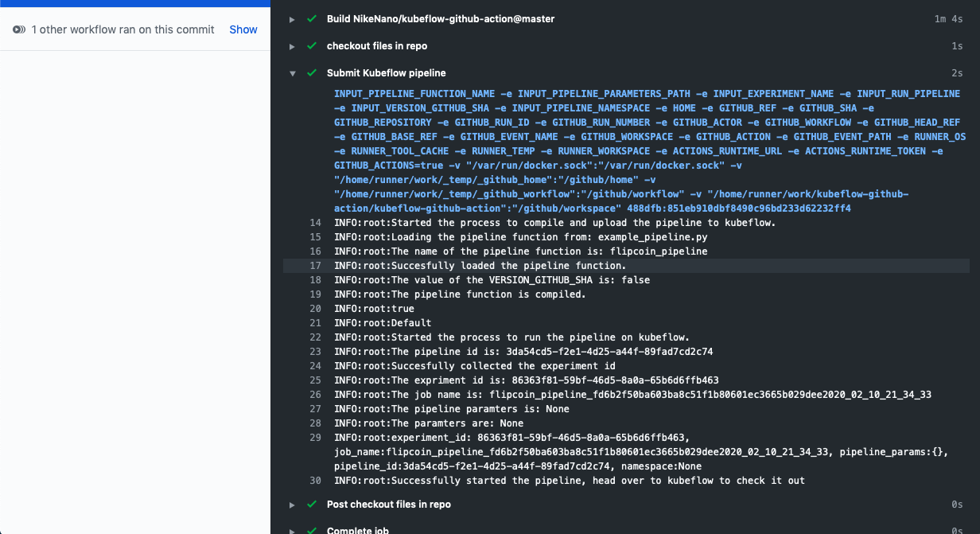Click the '1 other workflow ran on this commit' text
The image size is (980, 534).
coord(122,29)
